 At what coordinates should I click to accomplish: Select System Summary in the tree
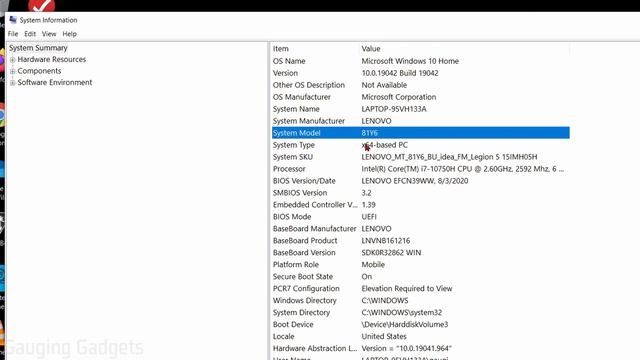pos(38,48)
